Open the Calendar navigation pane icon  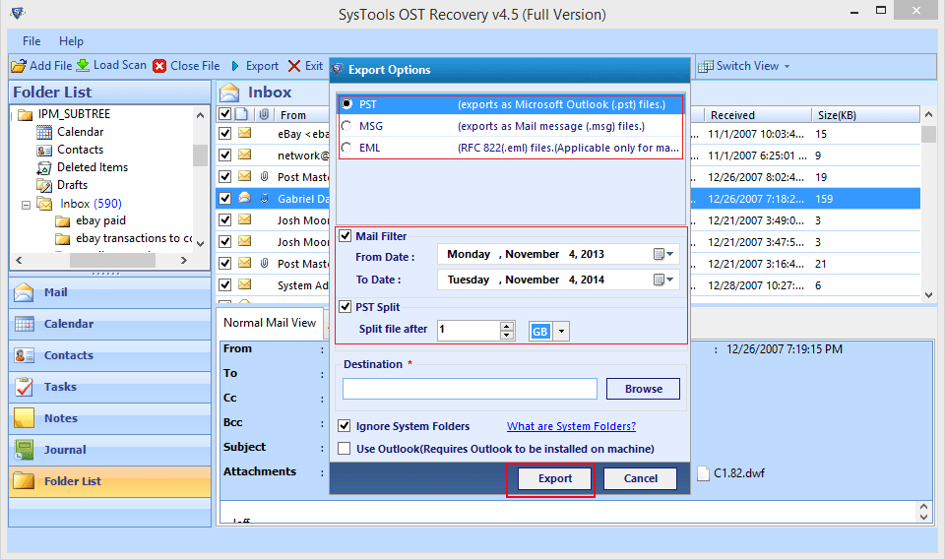(x=24, y=324)
